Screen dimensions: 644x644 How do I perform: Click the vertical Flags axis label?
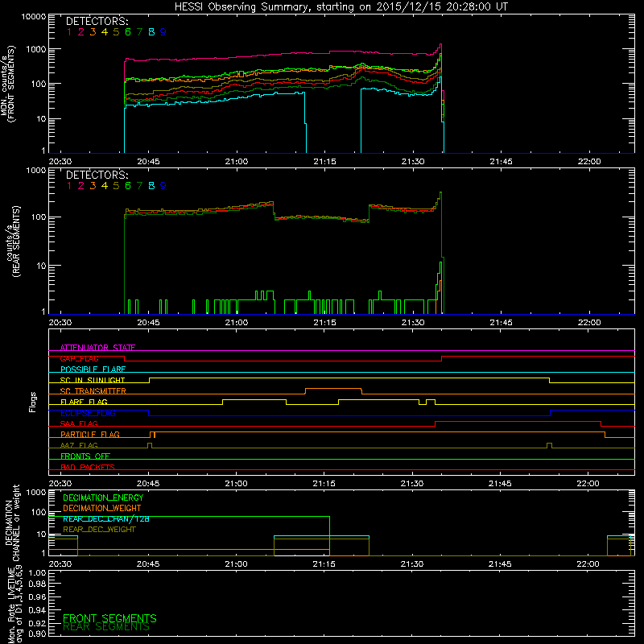(x=33, y=402)
